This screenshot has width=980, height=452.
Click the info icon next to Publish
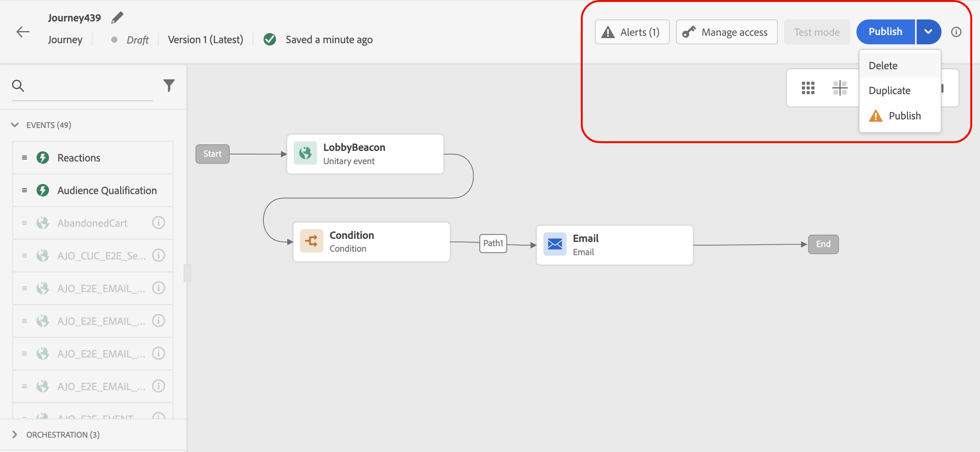(956, 32)
